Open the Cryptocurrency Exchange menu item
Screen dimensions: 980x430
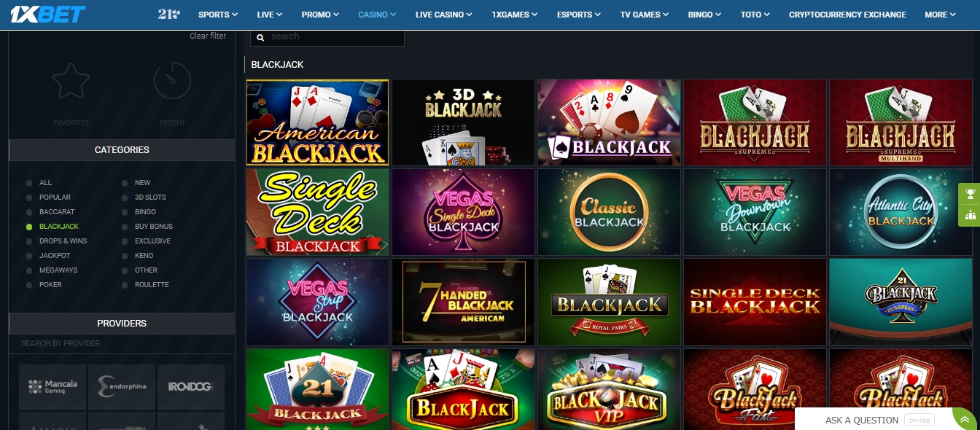[x=847, y=15]
